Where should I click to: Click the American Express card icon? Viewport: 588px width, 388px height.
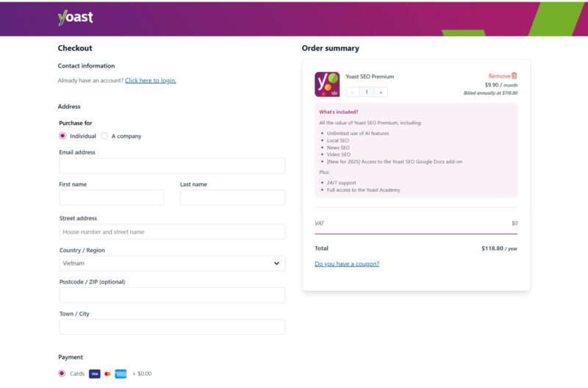[121, 373]
